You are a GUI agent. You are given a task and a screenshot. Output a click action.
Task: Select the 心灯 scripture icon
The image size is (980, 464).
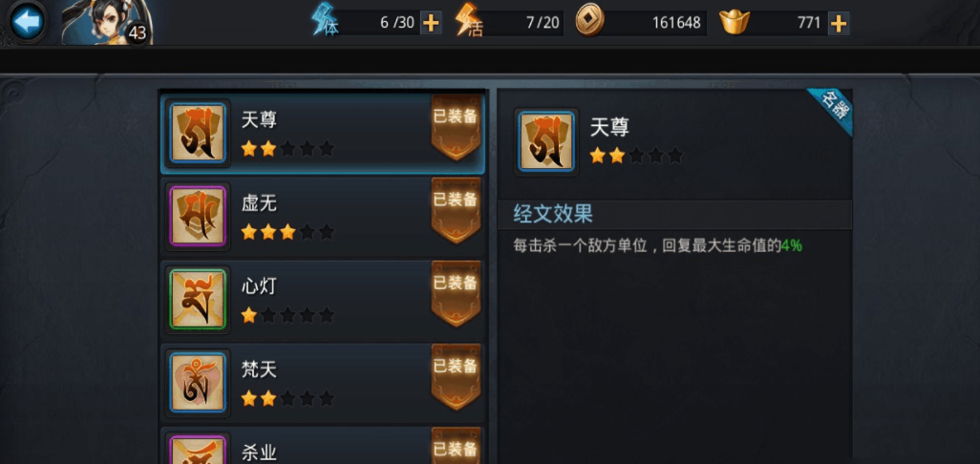tap(198, 299)
